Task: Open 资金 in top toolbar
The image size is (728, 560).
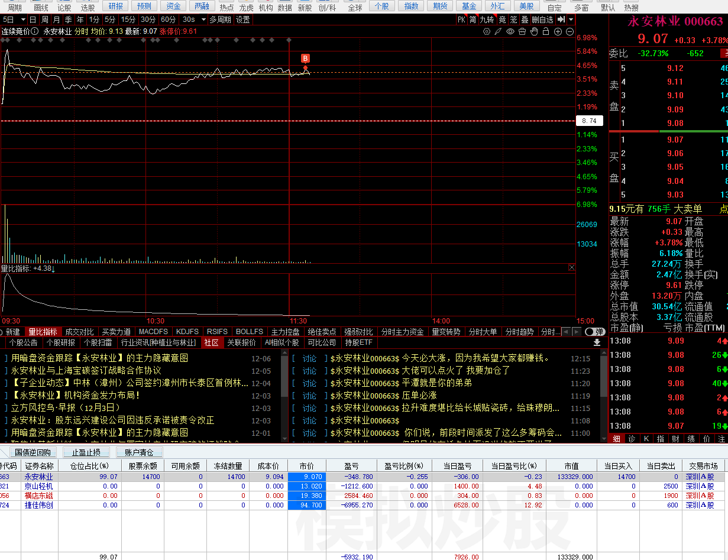Action: pos(173,6)
